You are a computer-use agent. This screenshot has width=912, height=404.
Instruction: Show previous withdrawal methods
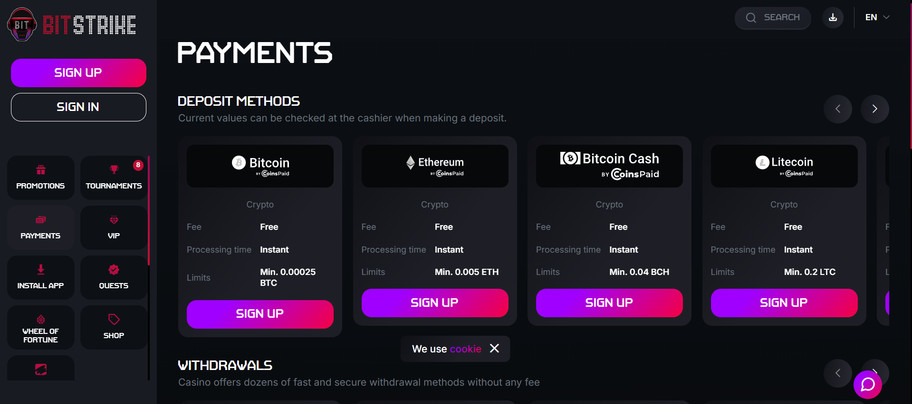click(x=837, y=374)
